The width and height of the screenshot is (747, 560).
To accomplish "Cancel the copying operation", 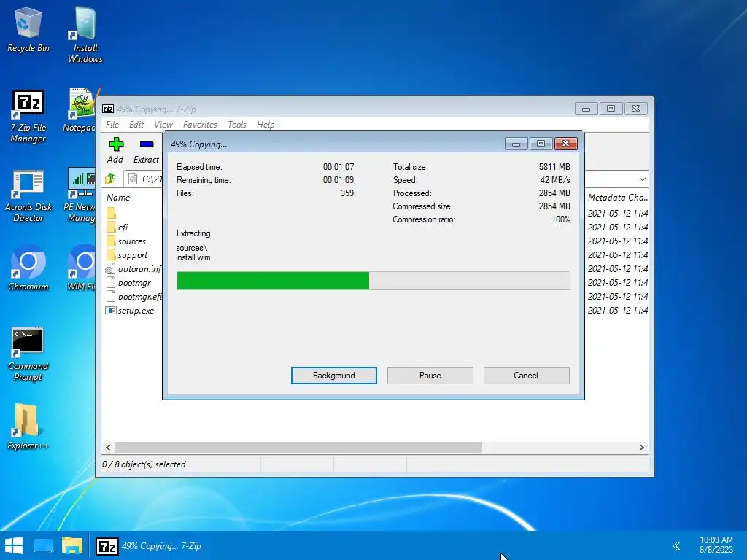I will (x=526, y=376).
